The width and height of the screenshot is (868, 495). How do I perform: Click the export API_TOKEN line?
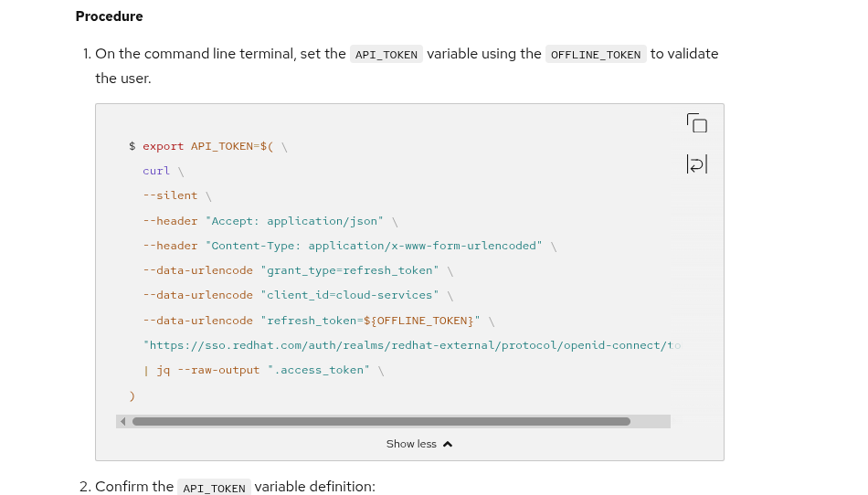click(x=209, y=146)
